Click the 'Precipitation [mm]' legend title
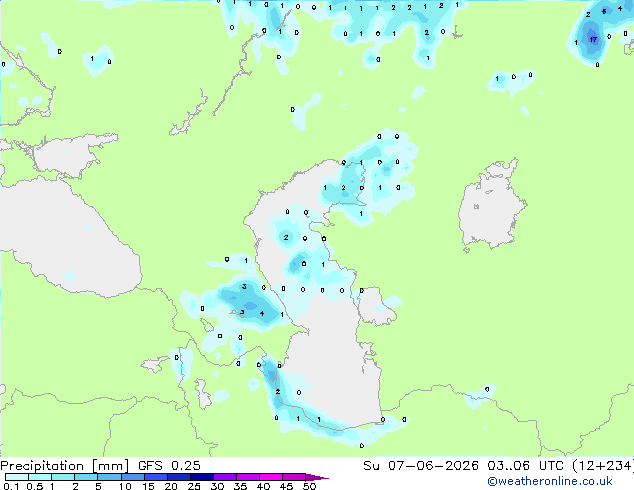 click(x=64, y=466)
